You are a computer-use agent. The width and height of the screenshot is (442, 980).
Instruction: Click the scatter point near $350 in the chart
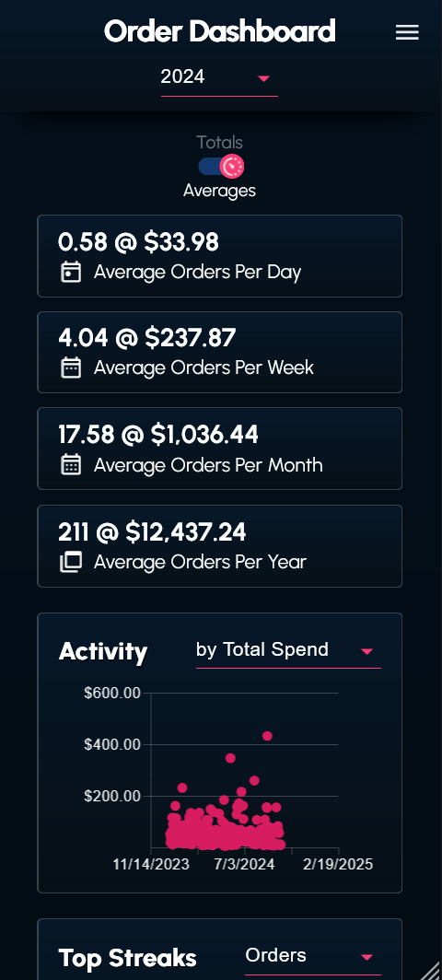(230, 758)
